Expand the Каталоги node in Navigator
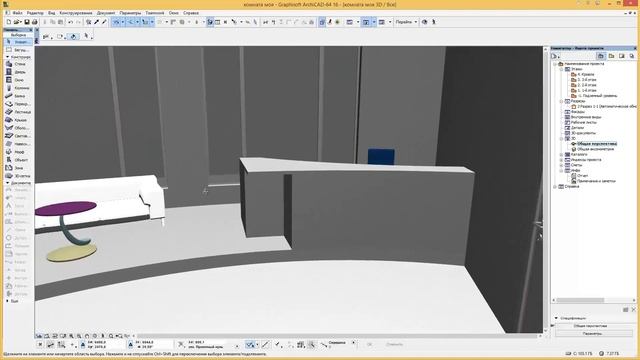This screenshot has height=360, width=640. (561, 155)
